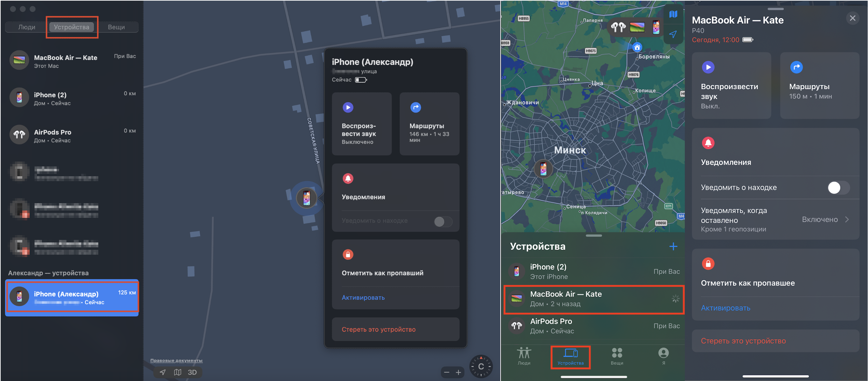This screenshot has width=868, height=381.
Task: Click the MacBook icon in Mac sidebar list
Action: click(19, 61)
